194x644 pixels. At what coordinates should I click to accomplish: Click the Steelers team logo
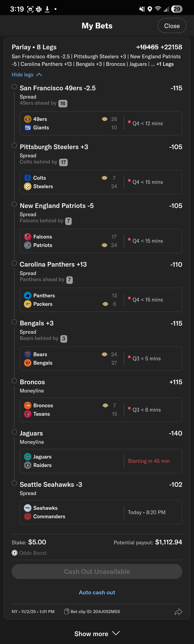click(x=28, y=186)
